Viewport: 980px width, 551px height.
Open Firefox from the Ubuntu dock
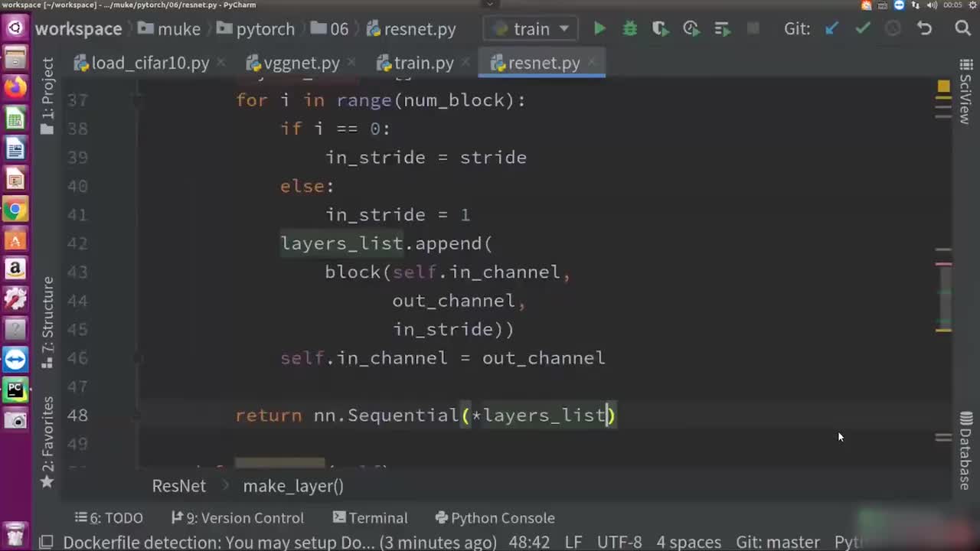click(x=15, y=88)
